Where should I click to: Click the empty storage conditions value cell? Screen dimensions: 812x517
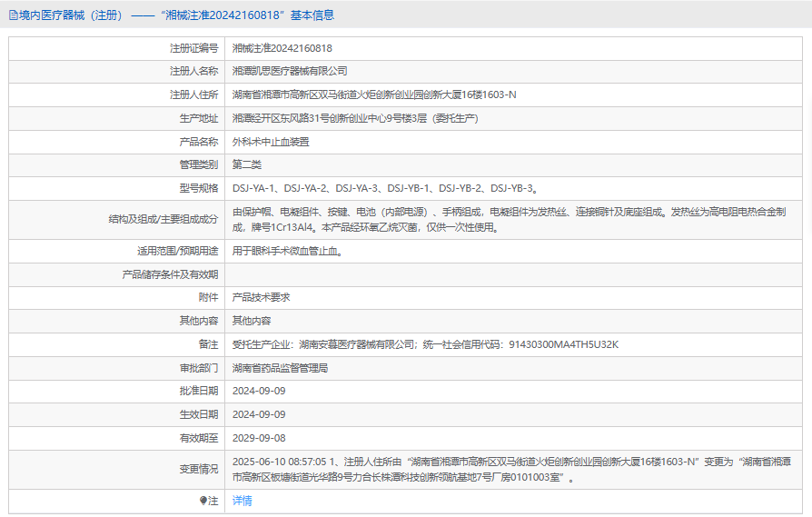(509, 274)
